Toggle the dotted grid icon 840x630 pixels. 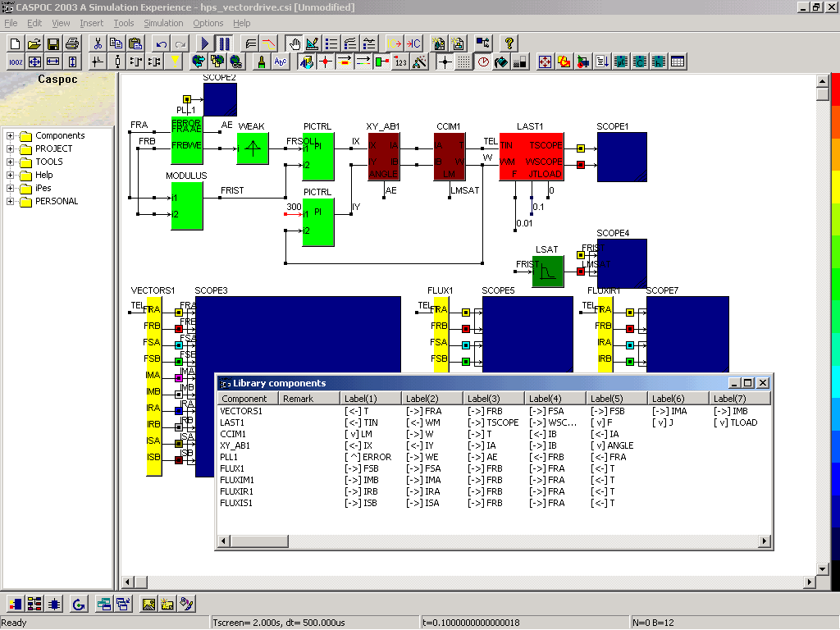[x=464, y=62]
